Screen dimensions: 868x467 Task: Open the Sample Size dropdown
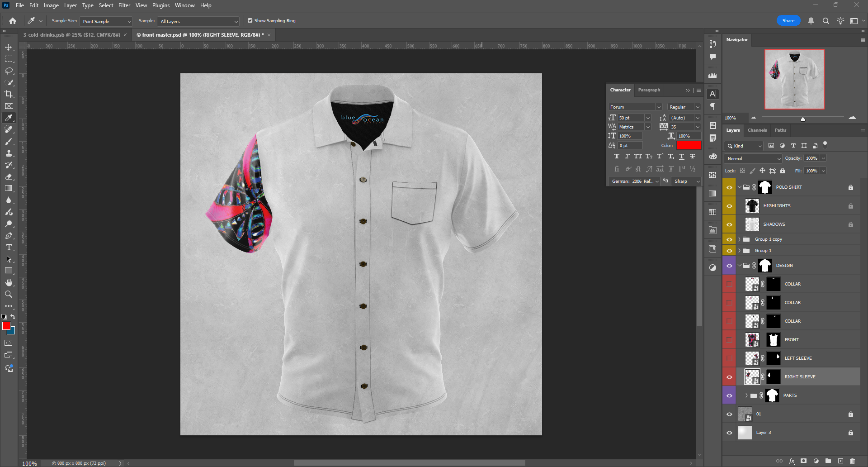point(106,21)
